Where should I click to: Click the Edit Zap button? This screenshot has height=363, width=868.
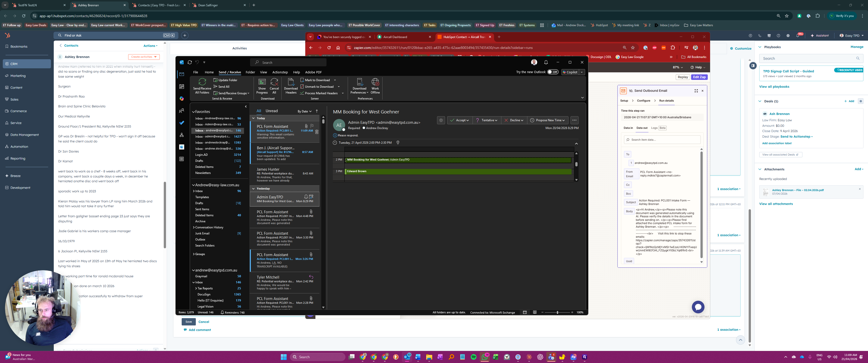699,77
